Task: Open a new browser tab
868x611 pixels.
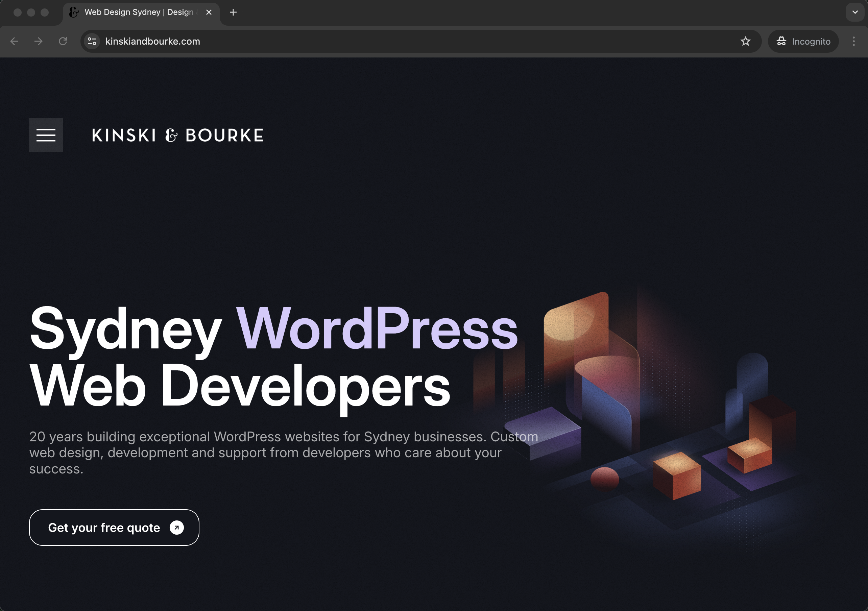Action: pos(233,13)
